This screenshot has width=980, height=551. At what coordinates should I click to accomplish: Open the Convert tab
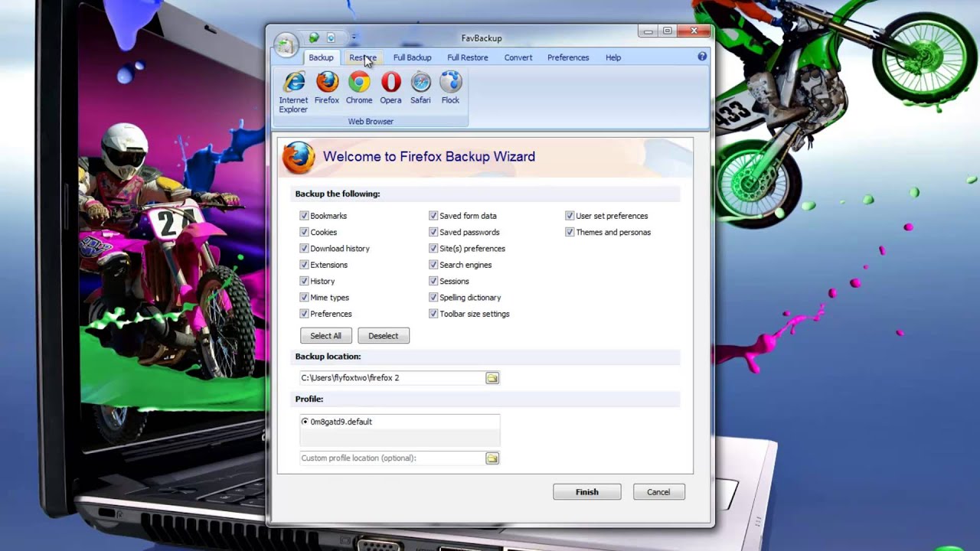click(518, 57)
